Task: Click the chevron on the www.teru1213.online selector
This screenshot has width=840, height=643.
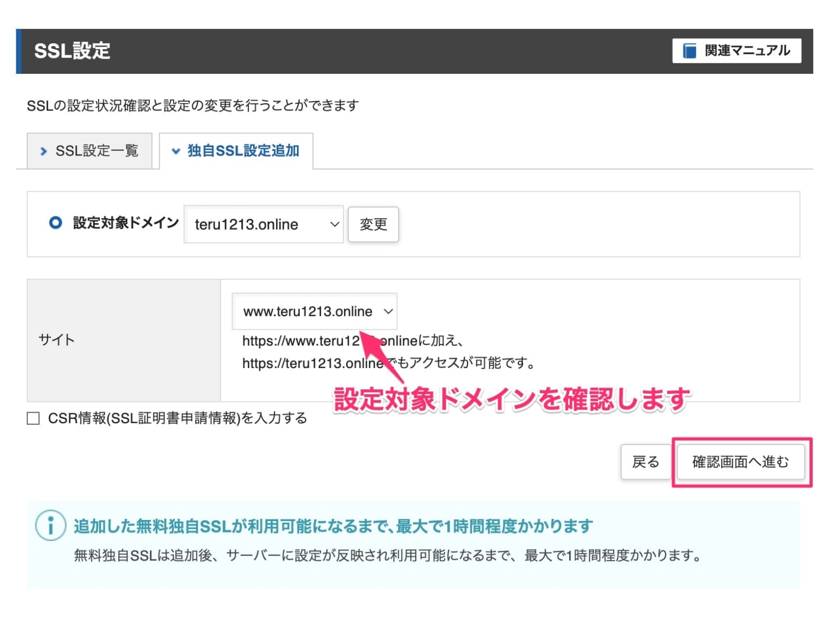Action: tap(388, 311)
